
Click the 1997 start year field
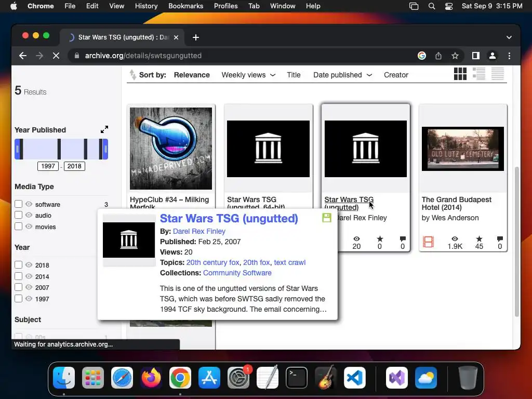click(48, 166)
